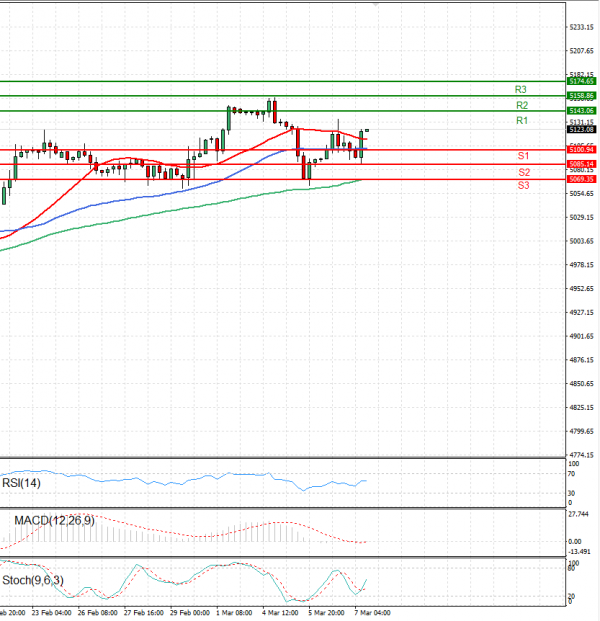600x621 pixels.
Task: Click the 23 Feb 04:00 time label
Action: coord(51,613)
